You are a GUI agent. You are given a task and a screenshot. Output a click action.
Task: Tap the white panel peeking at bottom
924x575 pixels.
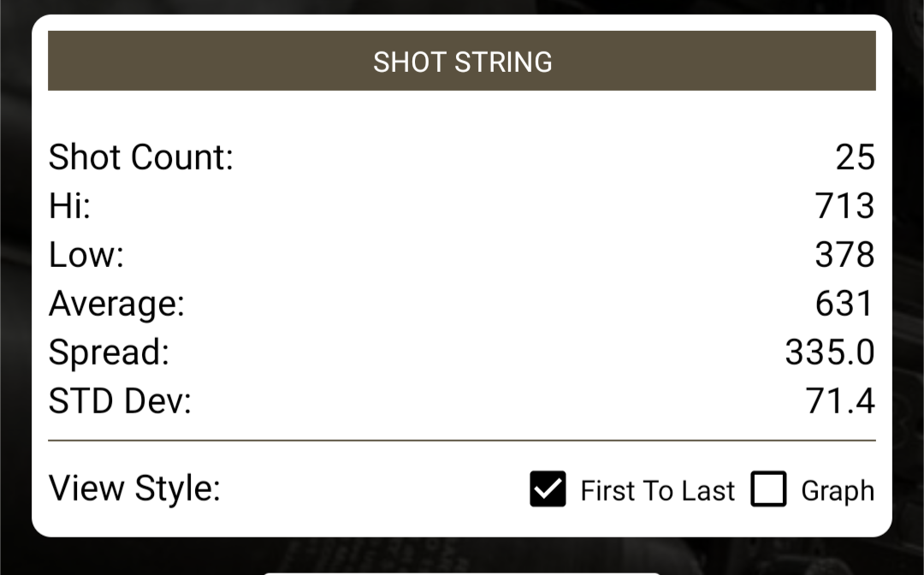pos(462,573)
